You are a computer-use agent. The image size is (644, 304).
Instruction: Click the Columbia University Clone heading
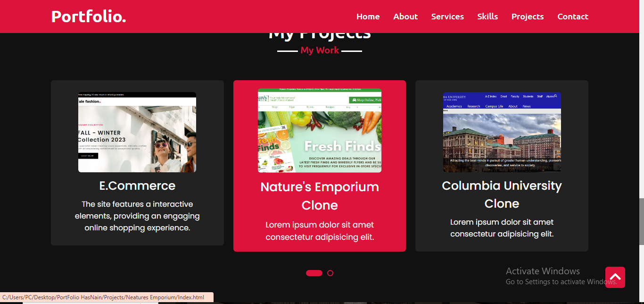502,194
